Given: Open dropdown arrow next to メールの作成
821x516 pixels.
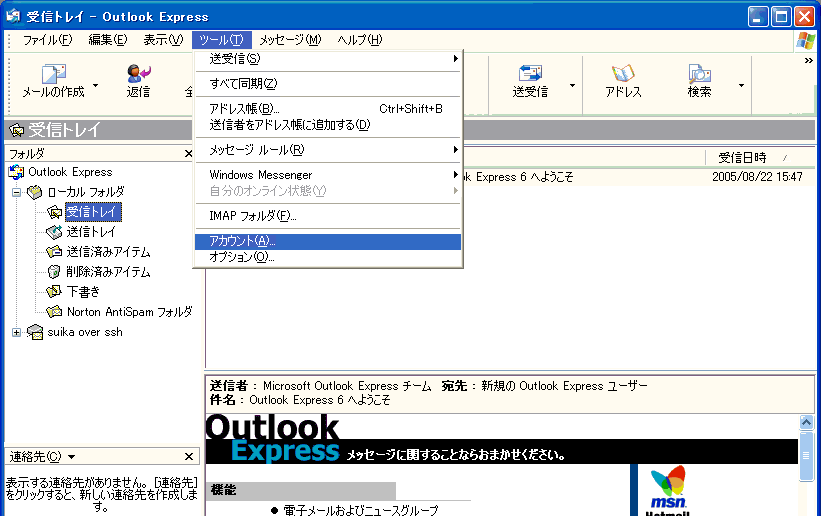Looking at the screenshot, I should point(96,86).
